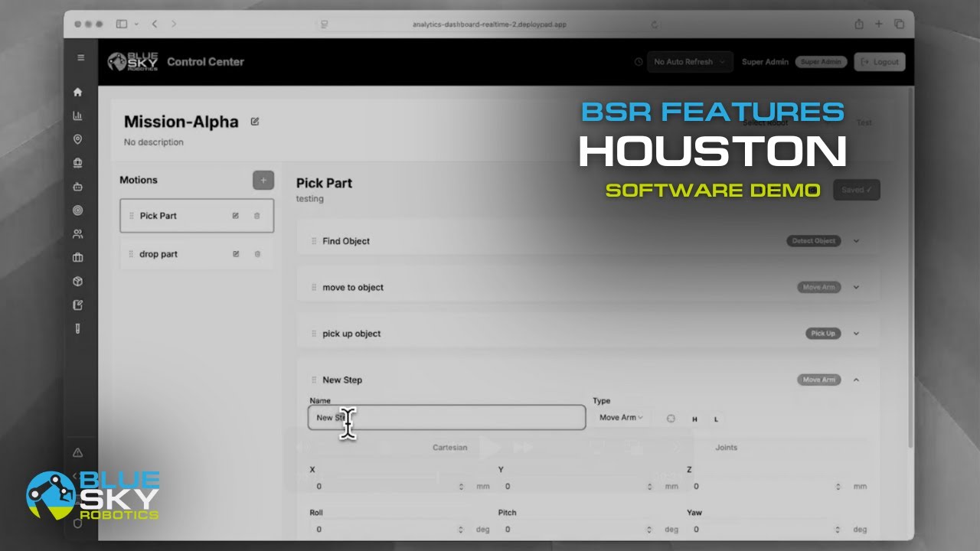Open the users sidebar icon

[77, 234]
